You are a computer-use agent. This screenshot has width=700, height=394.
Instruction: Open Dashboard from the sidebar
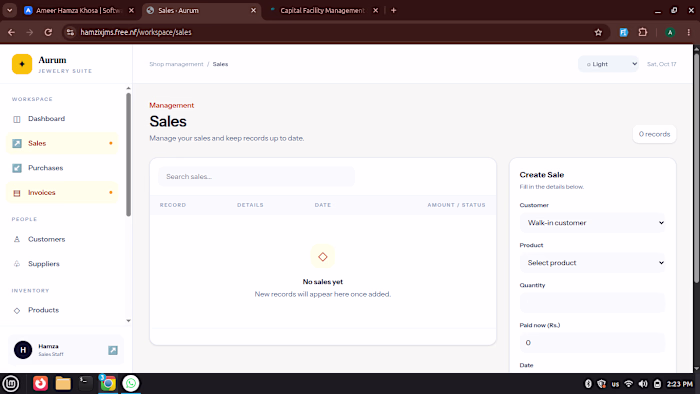(62, 119)
